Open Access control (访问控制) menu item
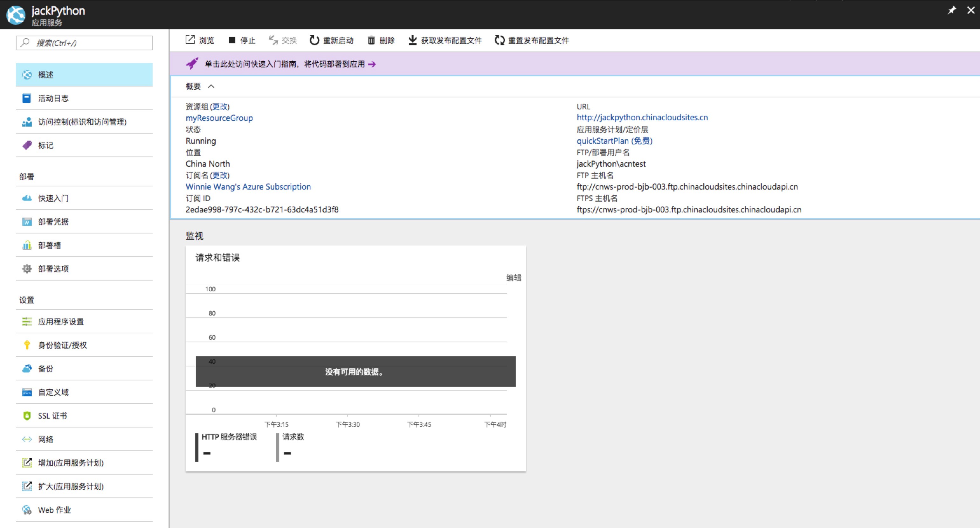 pos(84,122)
